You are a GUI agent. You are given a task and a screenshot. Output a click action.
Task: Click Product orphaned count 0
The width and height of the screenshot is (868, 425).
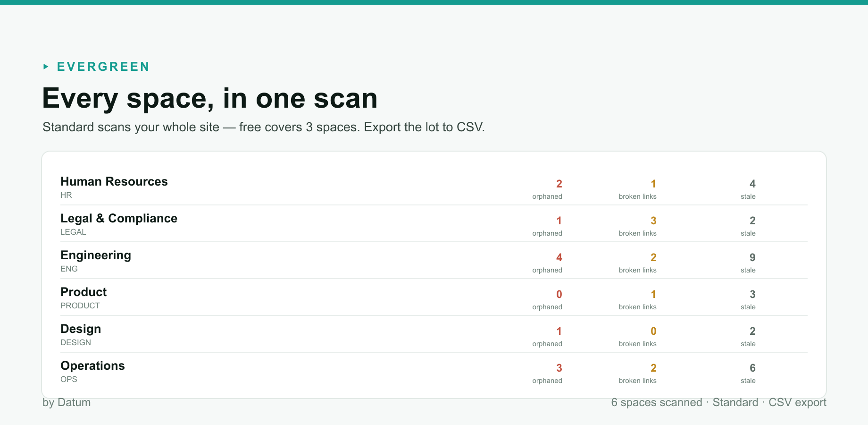[x=559, y=294]
